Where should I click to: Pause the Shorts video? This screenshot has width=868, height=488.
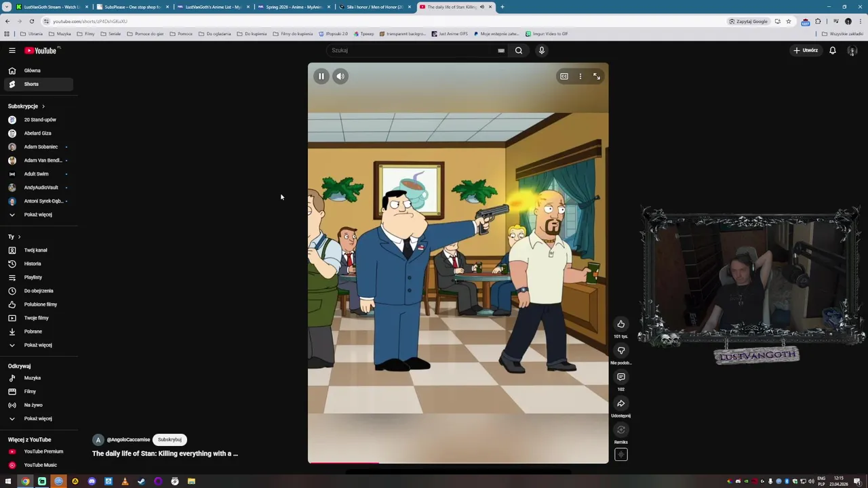coord(321,77)
